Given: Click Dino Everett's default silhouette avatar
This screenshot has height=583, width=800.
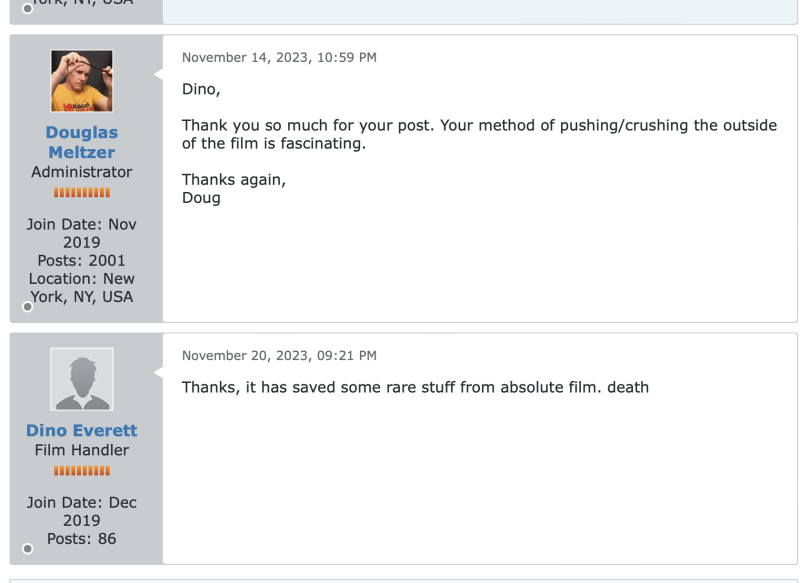Looking at the screenshot, I should [82, 379].
